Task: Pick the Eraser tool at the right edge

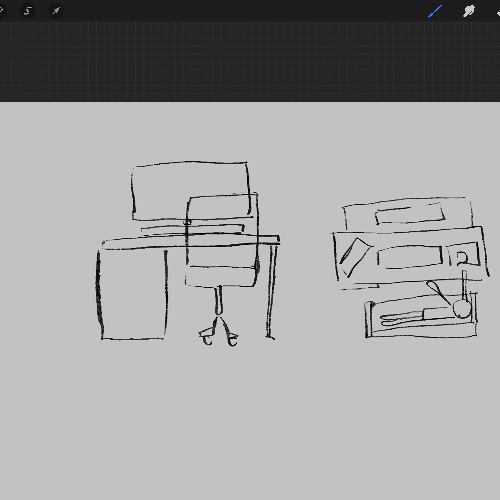Action: coord(498,12)
